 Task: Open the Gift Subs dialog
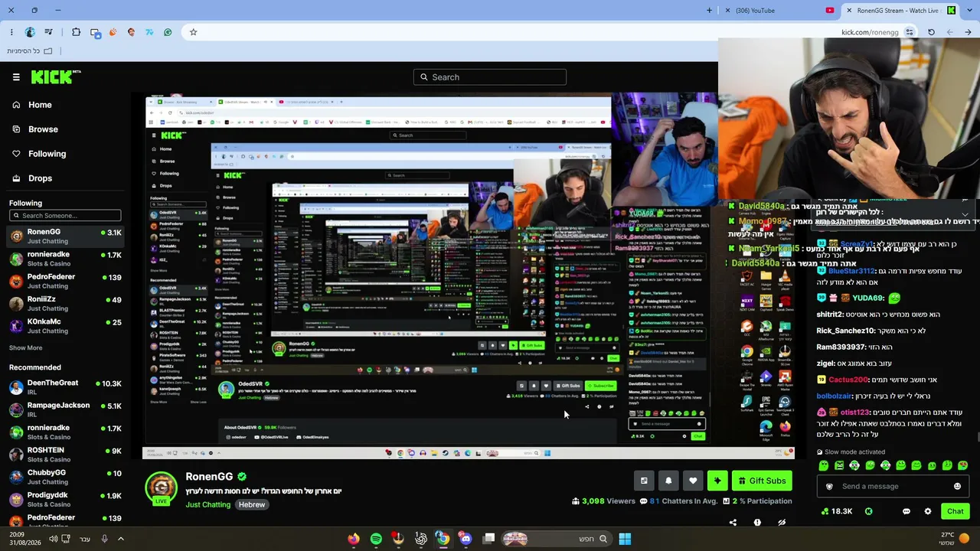click(x=762, y=481)
